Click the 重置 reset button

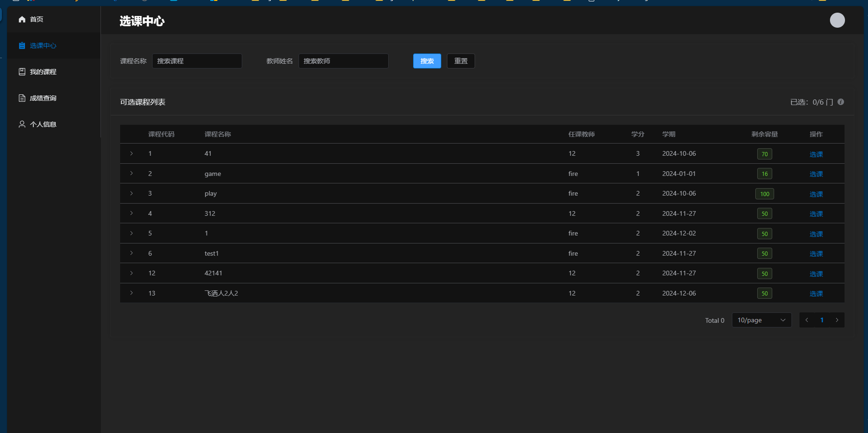coord(461,61)
